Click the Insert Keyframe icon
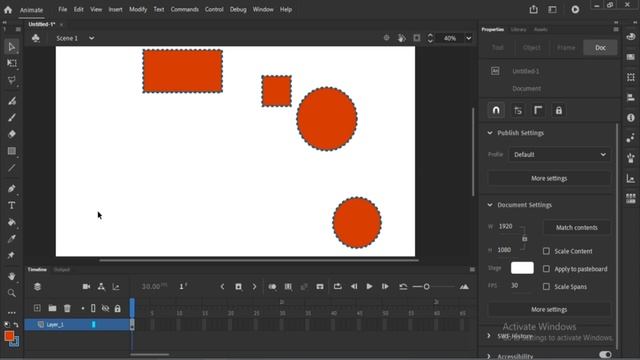Image resolution: width=640 pixels, height=360 pixels. (x=238, y=287)
